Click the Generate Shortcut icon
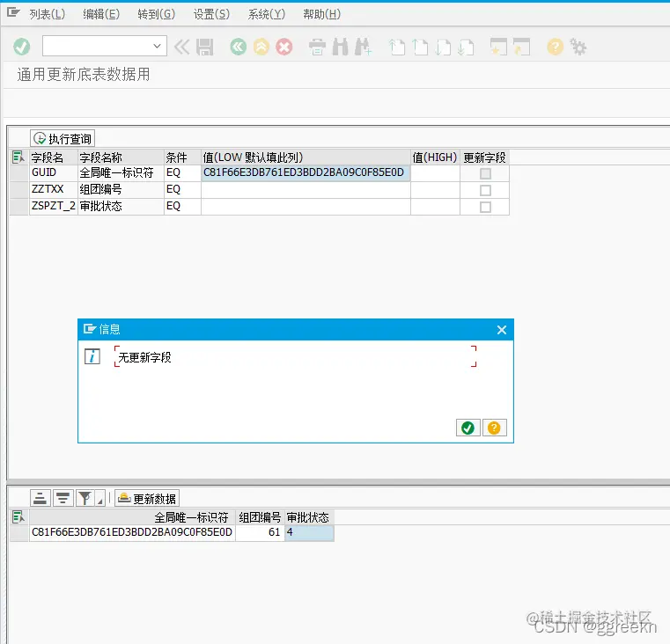Image resolution: width=670 pixels, height=644 pixels. (521, 47)
